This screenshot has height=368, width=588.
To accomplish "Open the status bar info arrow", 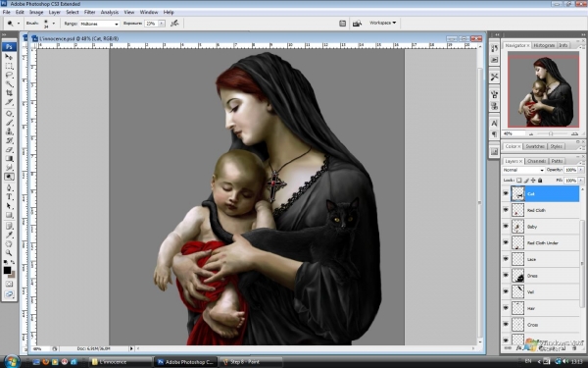I will click(131, 348).
